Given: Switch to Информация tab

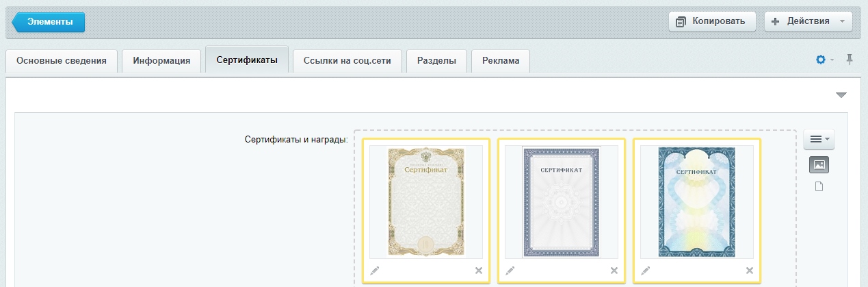Looking at the screenshot, I should 161,60.
